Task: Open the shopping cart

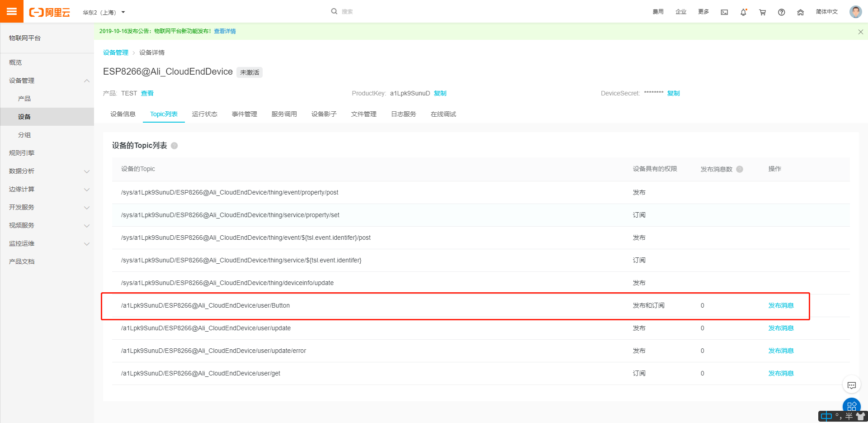Action: tap(762, 12)
